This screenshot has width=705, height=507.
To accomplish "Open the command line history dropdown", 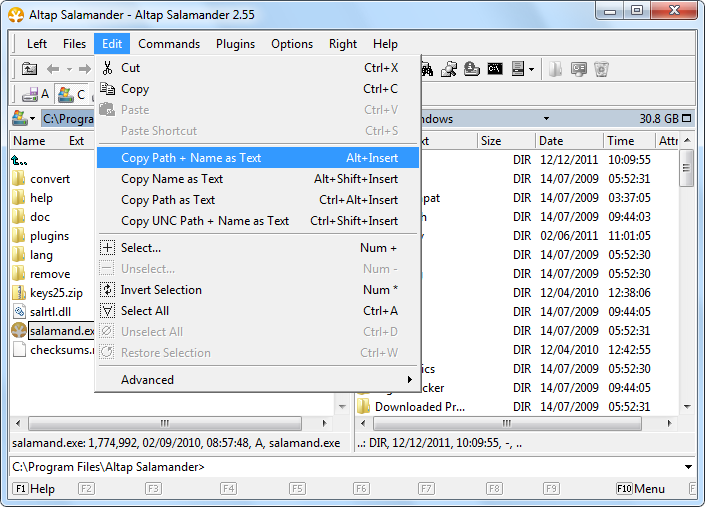I will [x=688, y=467].
